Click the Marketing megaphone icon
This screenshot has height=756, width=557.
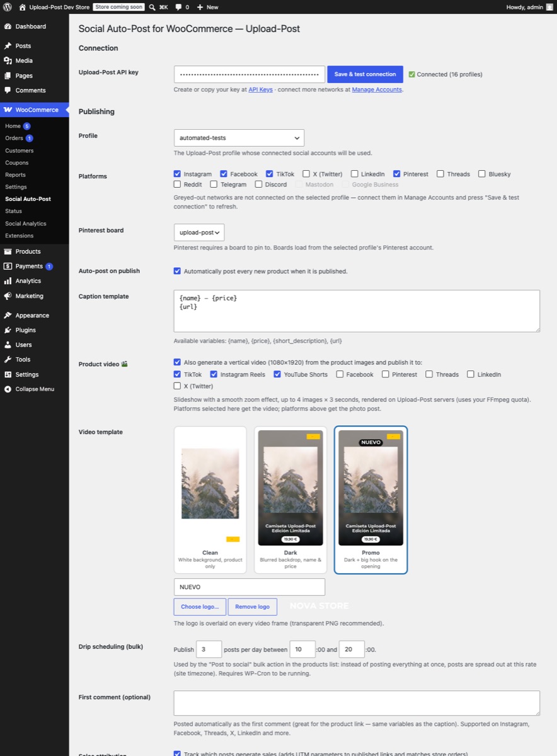coord(8,295)
